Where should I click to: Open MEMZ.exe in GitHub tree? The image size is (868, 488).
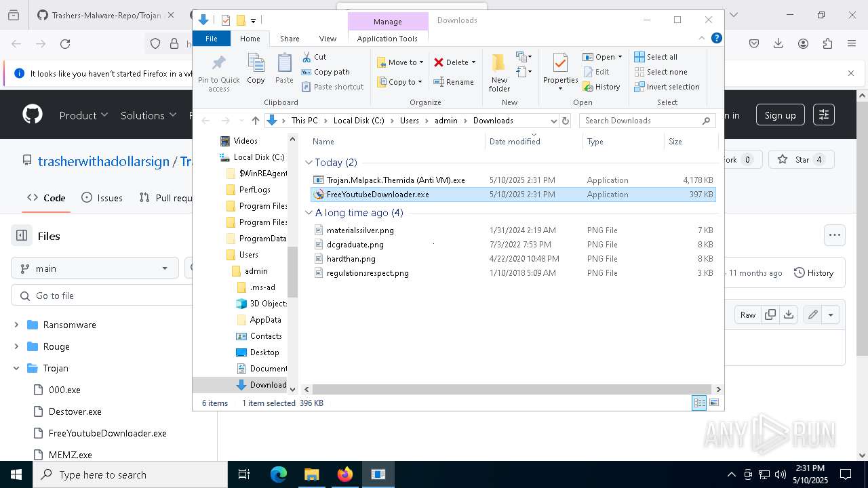[x=71, y=455]
